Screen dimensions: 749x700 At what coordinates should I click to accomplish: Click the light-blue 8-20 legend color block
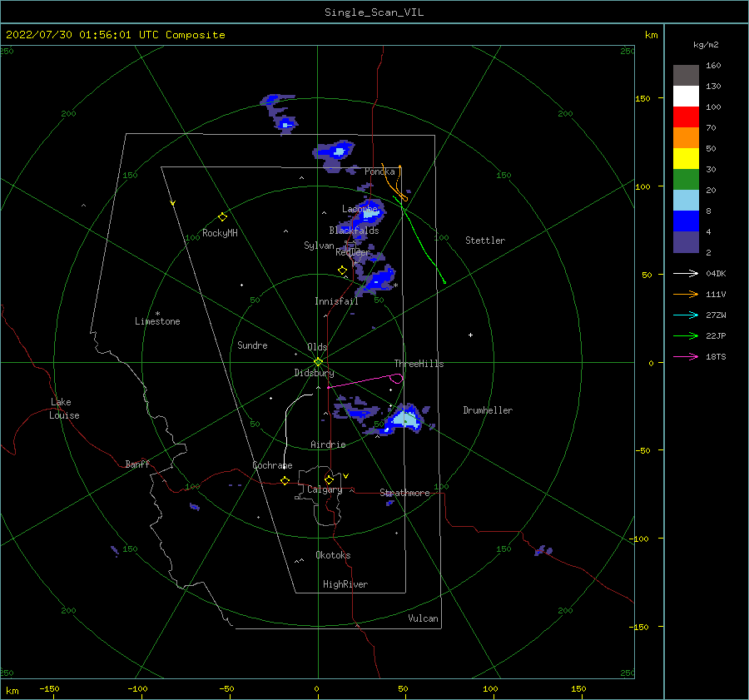click(x=686, y=201)
